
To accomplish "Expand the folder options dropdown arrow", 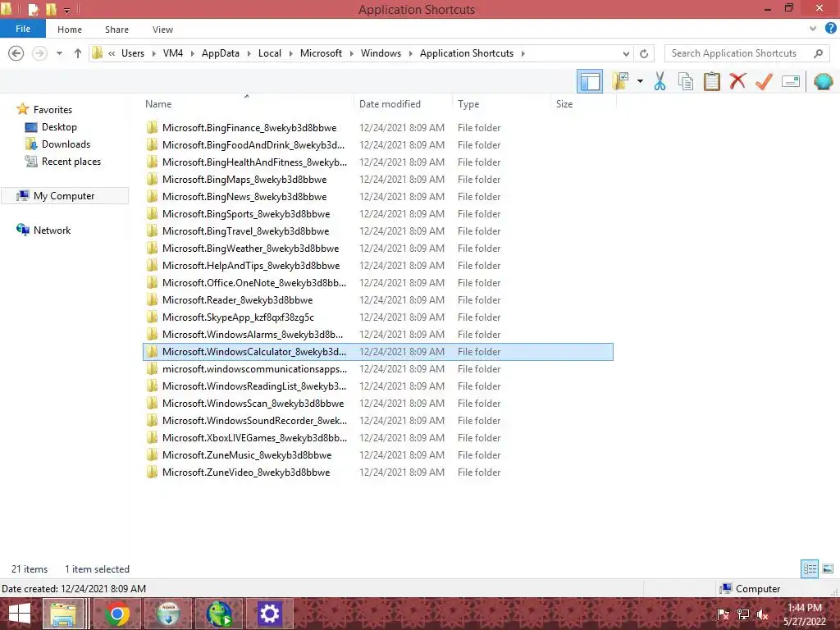I will (x=640, y=81).
